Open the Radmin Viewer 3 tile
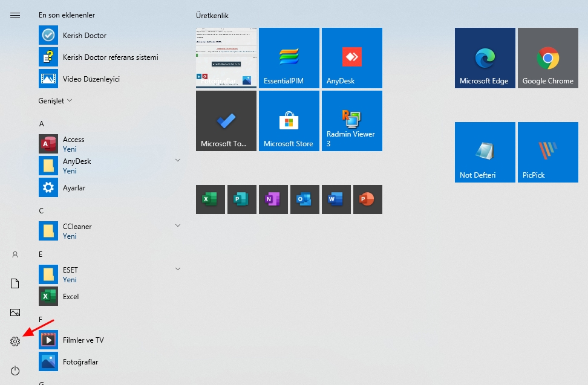 (x=352, y=121)
